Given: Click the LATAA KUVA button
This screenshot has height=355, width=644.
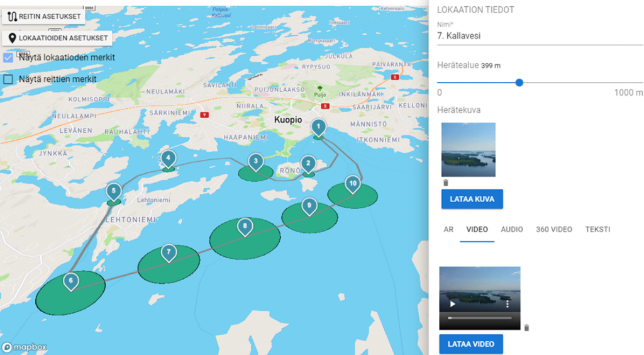Looking at the screenshot, I should (472, 199).
